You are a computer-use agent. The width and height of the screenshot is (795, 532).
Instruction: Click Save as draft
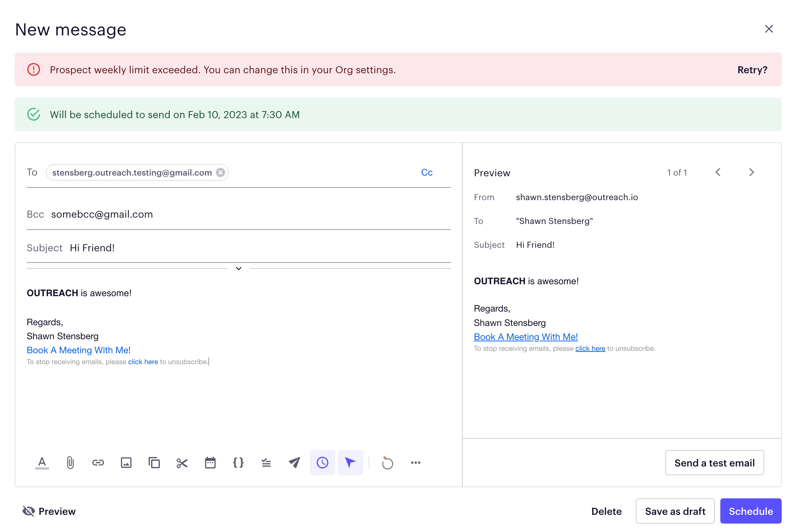tap(675, 511)
